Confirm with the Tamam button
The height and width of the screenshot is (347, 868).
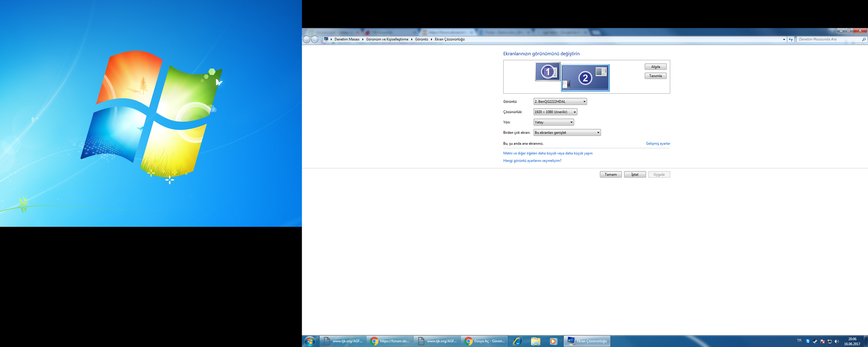click(611, 175)
